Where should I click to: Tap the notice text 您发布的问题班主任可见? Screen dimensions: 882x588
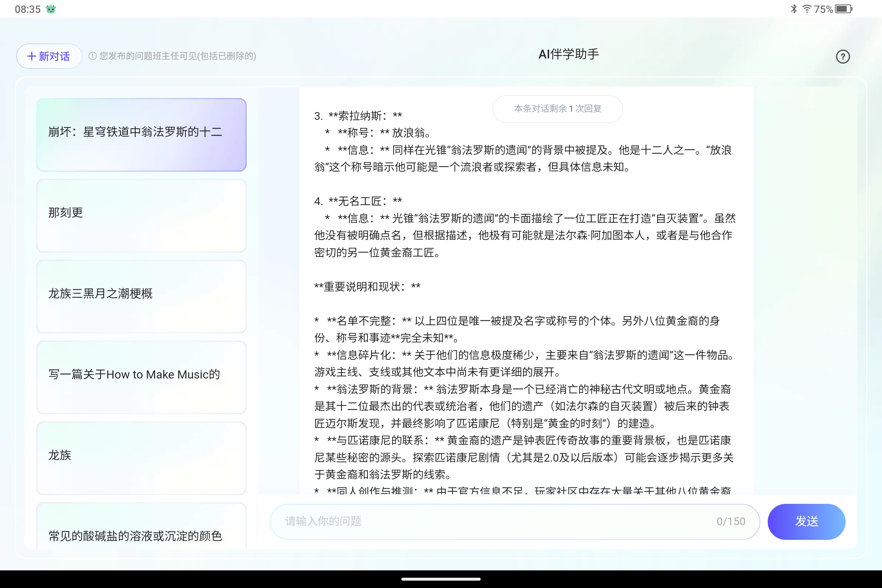click(178, 56)
